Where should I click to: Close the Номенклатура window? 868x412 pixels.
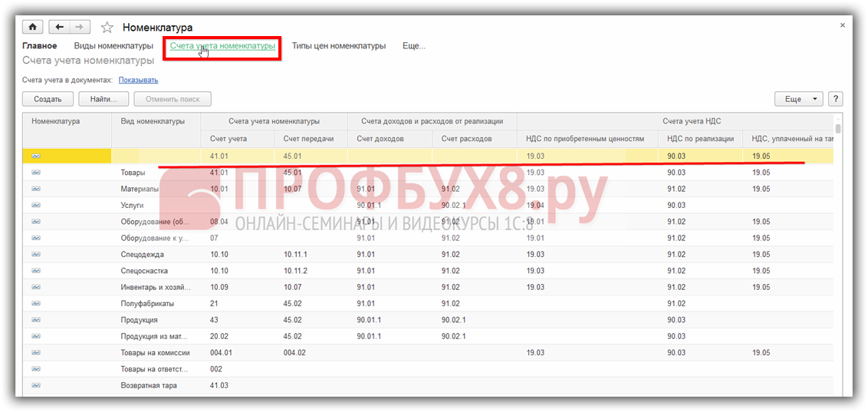tap(843, 25)
